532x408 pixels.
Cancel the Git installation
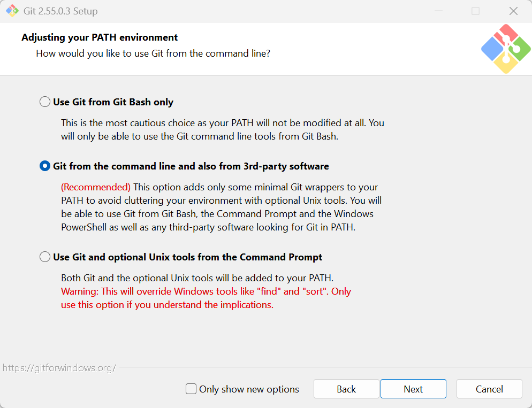489,389
